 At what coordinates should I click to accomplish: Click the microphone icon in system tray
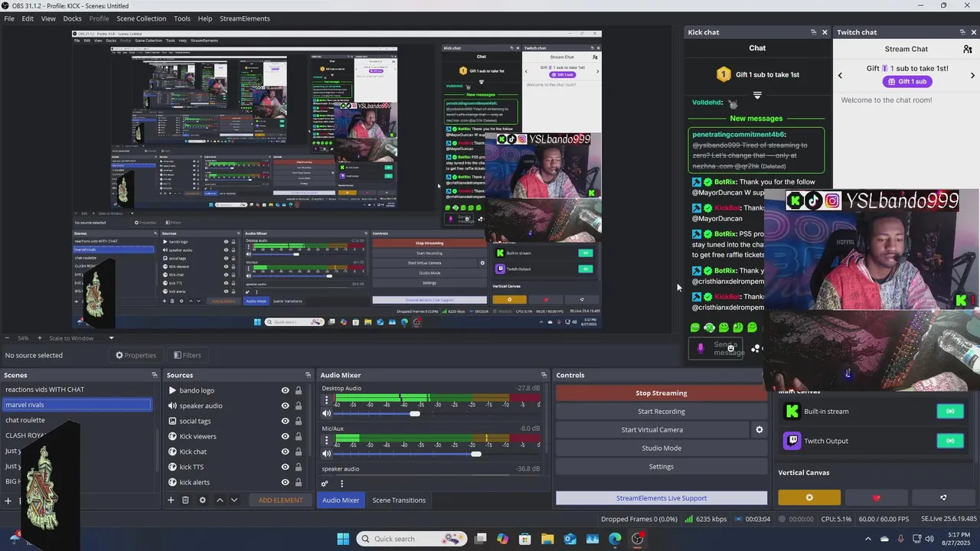tap(901, 539)
